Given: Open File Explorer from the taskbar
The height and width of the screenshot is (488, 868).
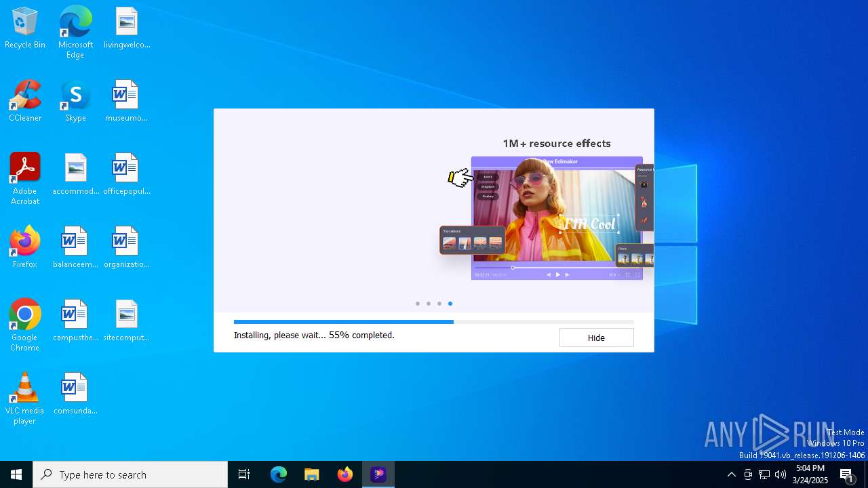Looking at the screenshot, I should 312,474.
